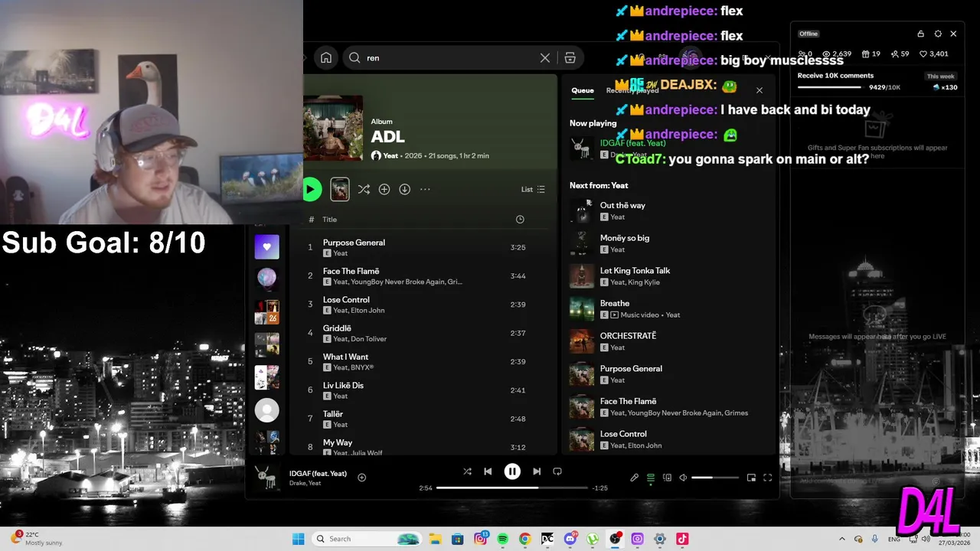Switch to the Recently played tab
Viewport: 980px width, 551px height.
pyautogui.click(x=632, y=90)
